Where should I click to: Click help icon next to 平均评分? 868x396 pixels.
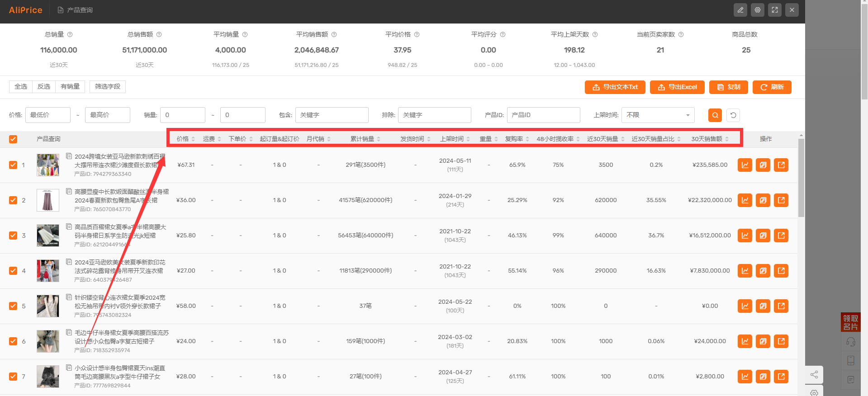(x=503, y=34)
